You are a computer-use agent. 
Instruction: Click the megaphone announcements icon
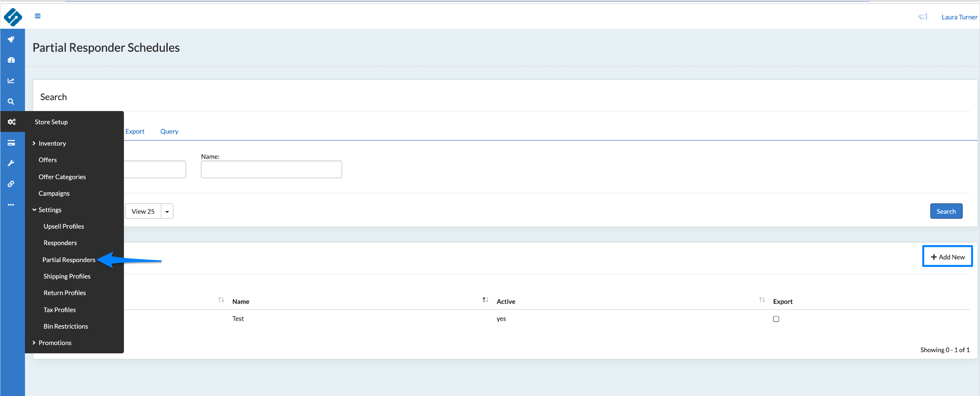(x=922, y=17)
